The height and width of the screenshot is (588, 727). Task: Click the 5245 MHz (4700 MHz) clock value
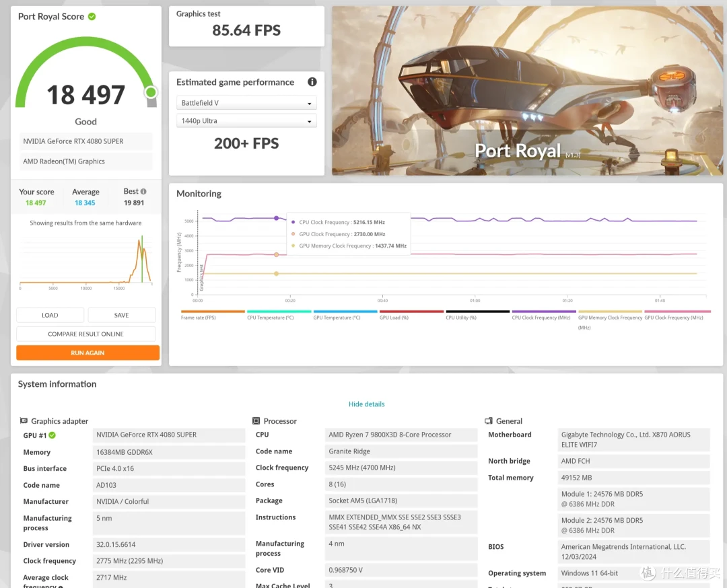(x=401, y=468)
